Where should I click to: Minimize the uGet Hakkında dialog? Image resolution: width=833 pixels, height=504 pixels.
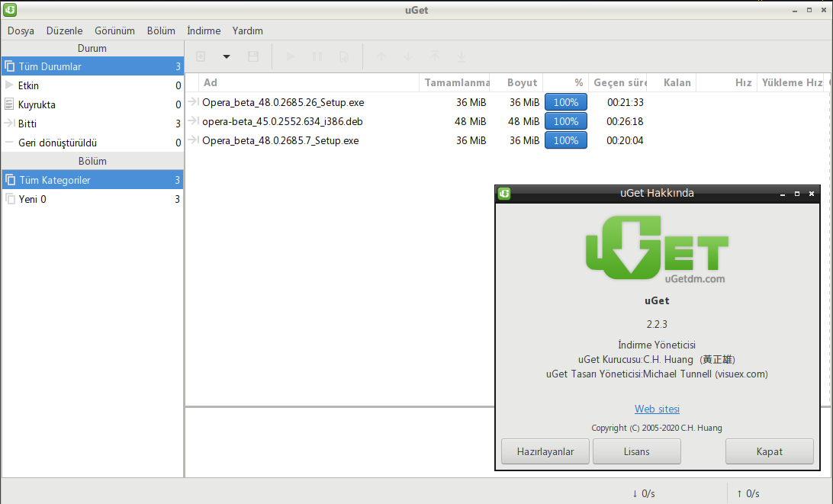click(783, 194)
